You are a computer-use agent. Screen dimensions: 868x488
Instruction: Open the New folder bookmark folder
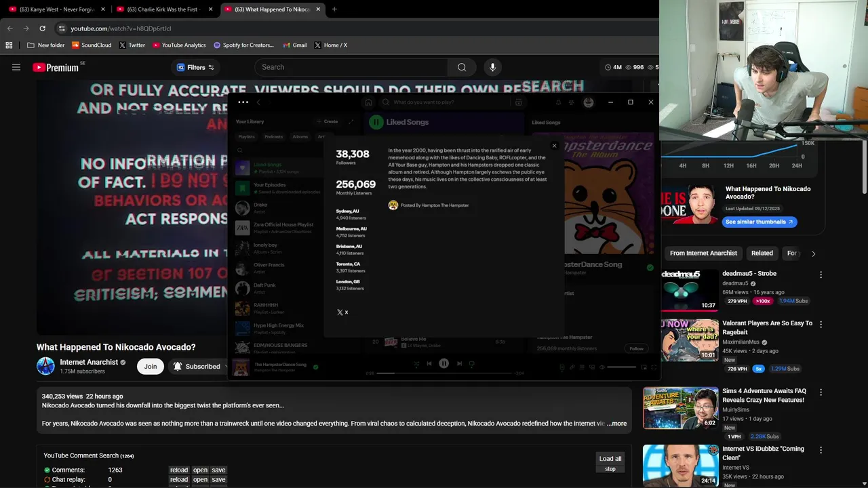tap(45, 45)
